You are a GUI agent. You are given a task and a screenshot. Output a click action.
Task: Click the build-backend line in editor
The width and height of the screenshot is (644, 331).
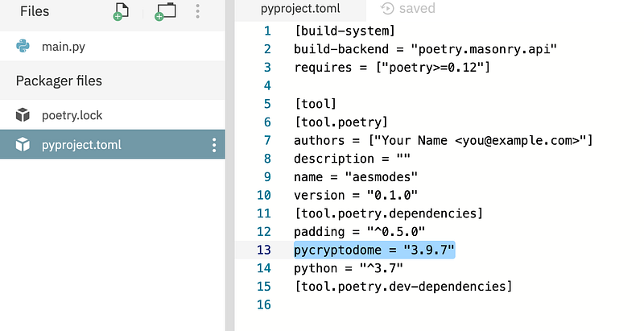426,49
